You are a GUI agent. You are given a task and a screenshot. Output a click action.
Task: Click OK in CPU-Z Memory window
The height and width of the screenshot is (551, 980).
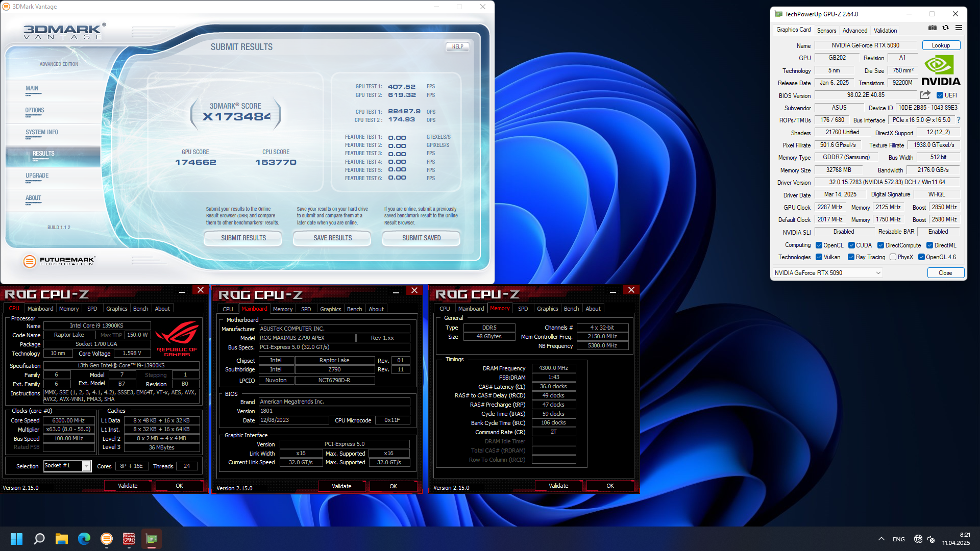click(x=610, y=486)
